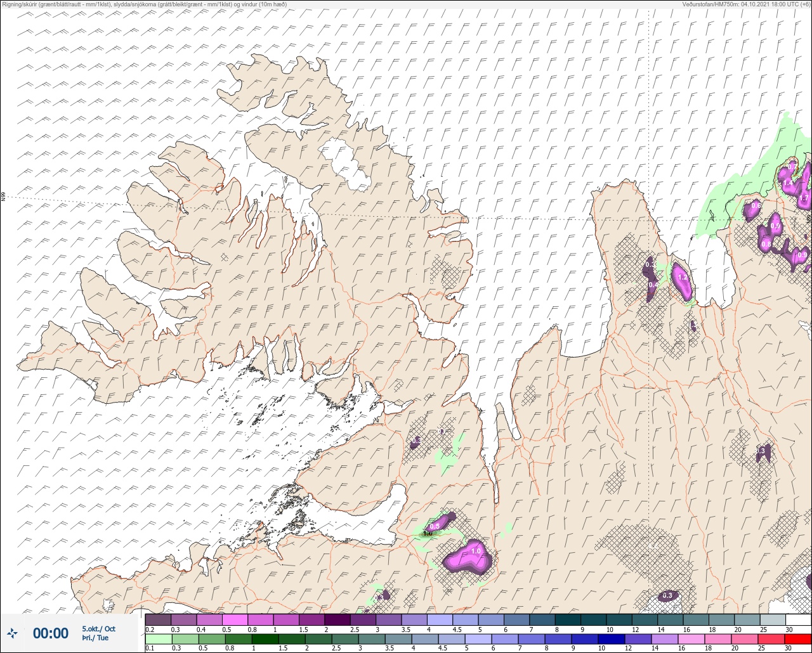The width and height of the screenshot is (812, 653).
Task: Select the red 30 swatch ending the lower legend row
Action: [799, 639]
